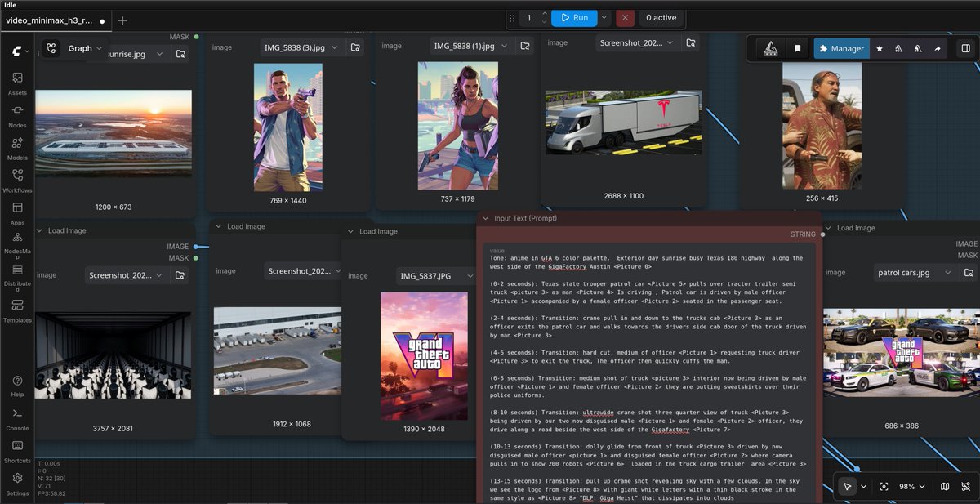This screenshot has height=504, width=980.
Task: Open the Apps sidebar panel
Action: (x=17, y=213)
